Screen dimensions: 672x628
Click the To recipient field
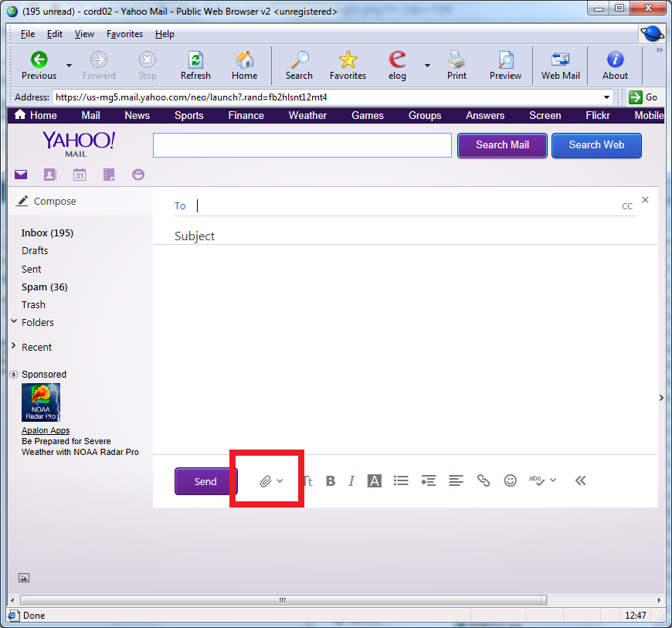405,205
